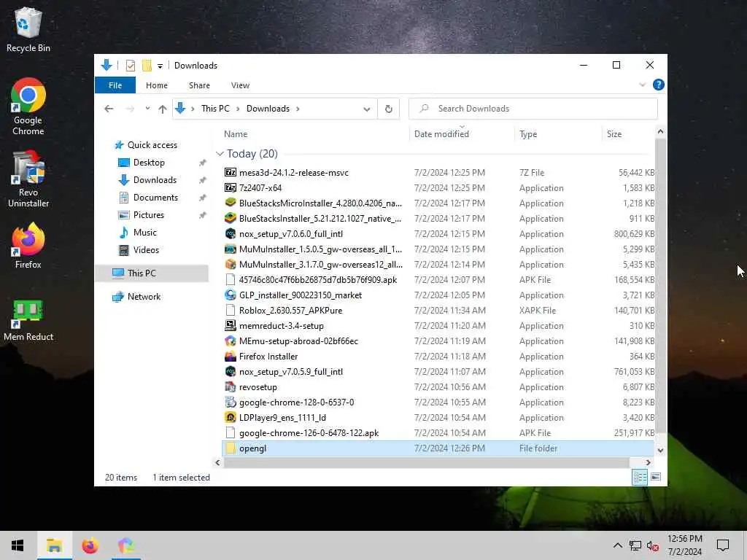Click the Properties quick access toolbar icon
The image size is (747, 560).
coord(130,65)
